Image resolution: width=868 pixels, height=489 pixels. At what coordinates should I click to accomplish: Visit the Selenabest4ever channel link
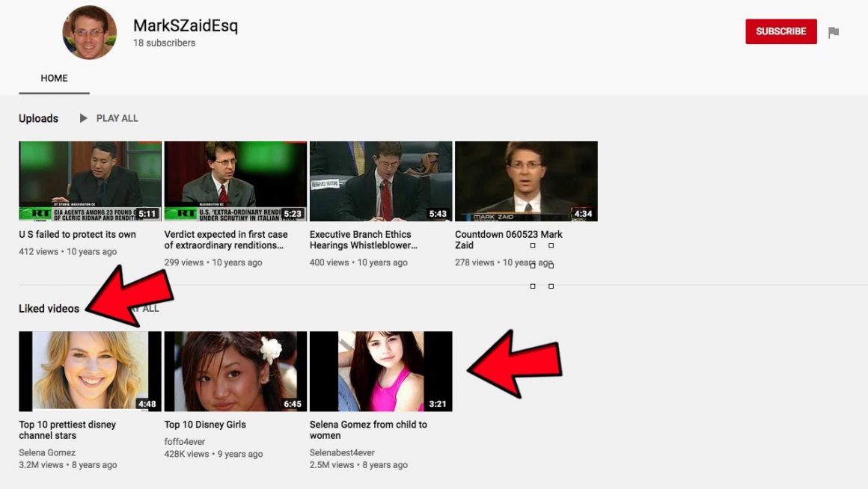click(x=342, y=452)
